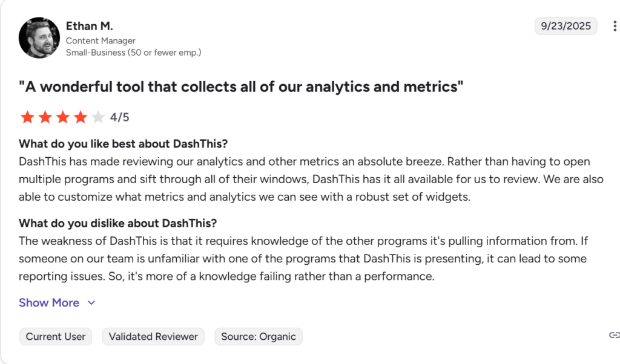Image resolution: width=620 pixels, height=364 pixels.
Task: Click the Content Manager job title
Action: (x=101, y=41)
